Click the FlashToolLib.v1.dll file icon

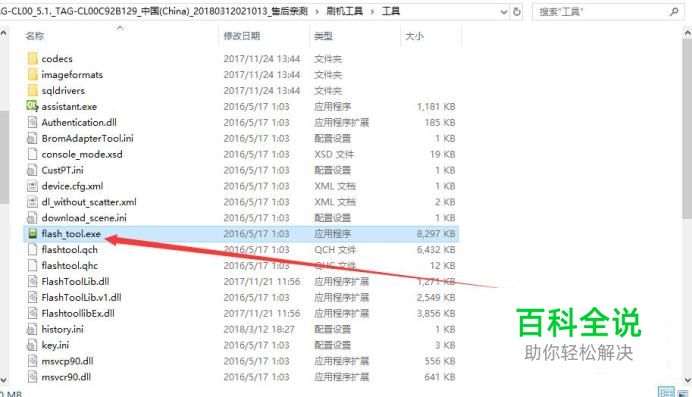click(x=32, y=297)
